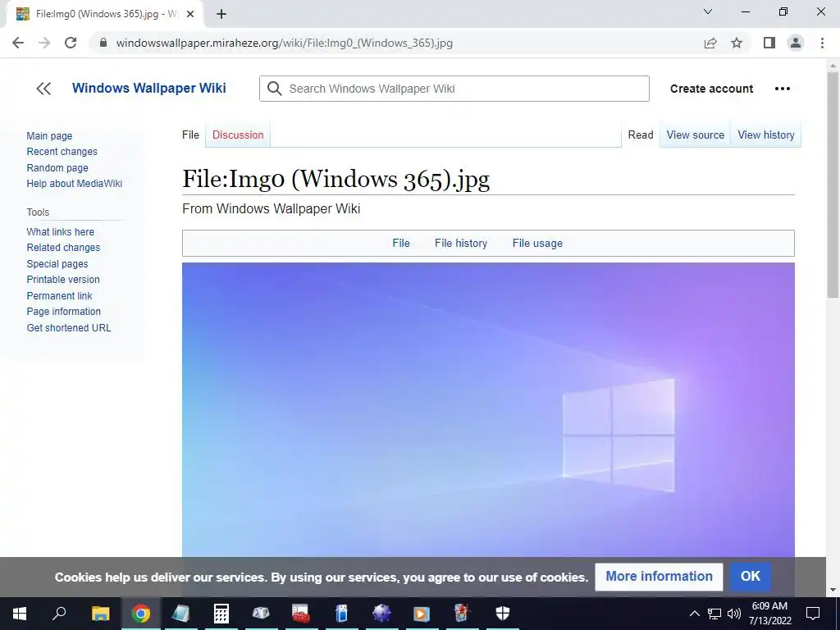This screenshot has width=840, height=630.
Task: Open Page information link
Action: pyautogui.click(x=64, y=311)
